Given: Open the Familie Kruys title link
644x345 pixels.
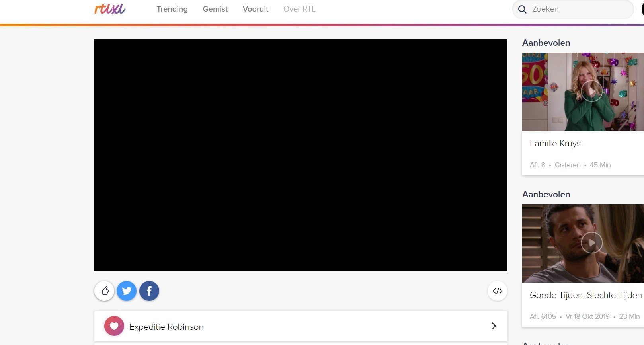Looking at the screenshot, I should (555, 144).
